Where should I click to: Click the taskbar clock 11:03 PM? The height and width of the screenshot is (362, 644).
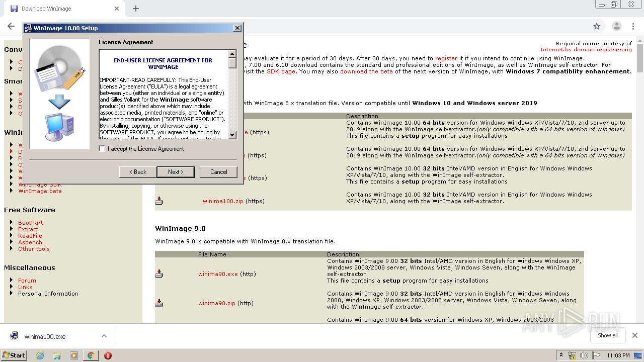pos(618,355)
